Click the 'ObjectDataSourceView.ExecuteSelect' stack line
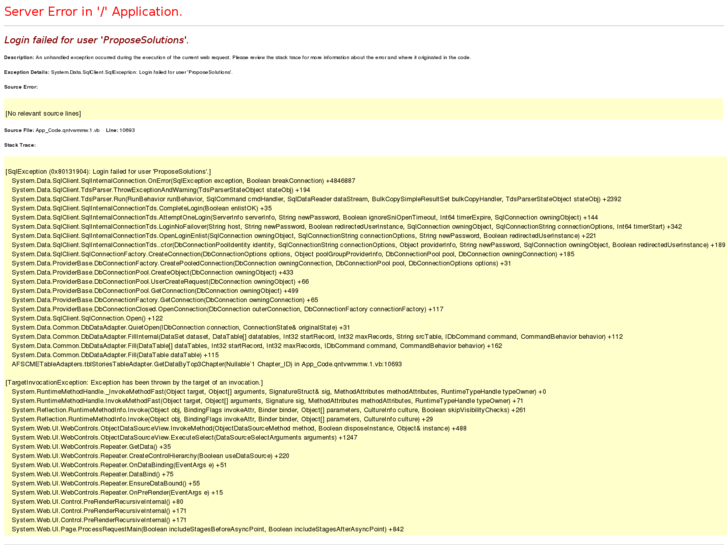The image size is (727, 545). 185,438
